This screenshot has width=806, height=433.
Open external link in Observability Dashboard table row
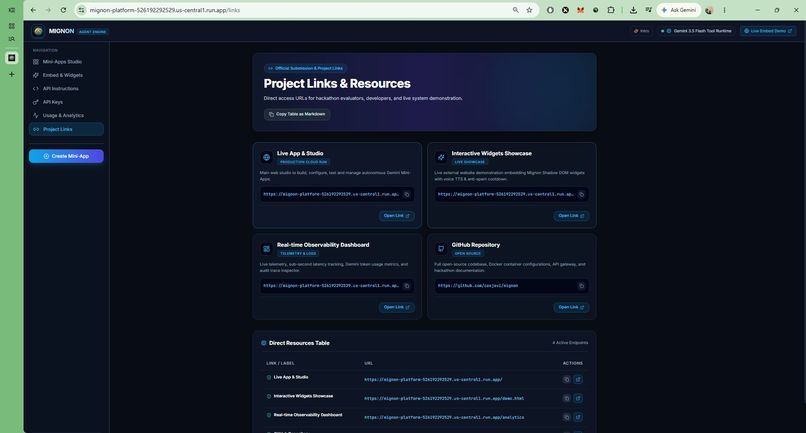pyautogui.click(x=578, y=417)
